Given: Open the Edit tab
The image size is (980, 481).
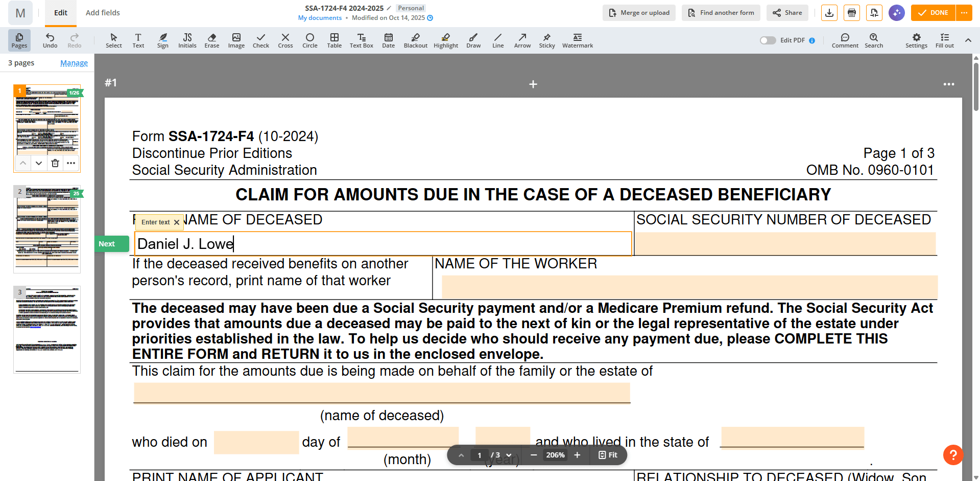Looking at the screenshot, I should (61, 13).
